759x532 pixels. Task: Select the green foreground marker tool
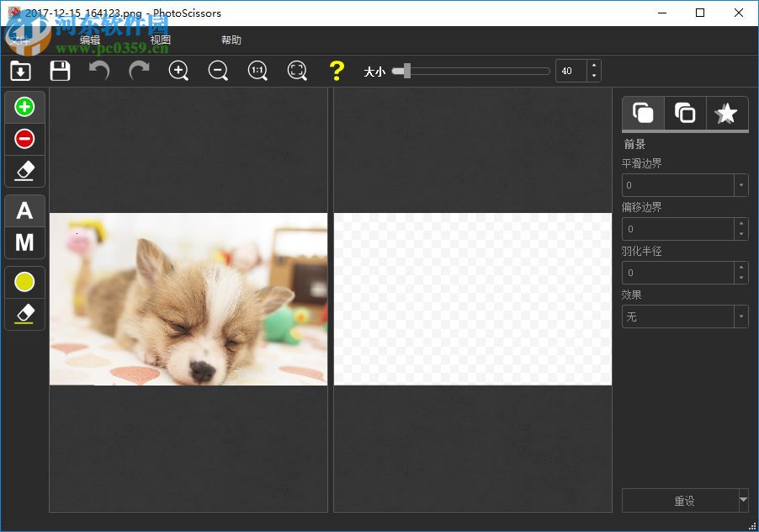[24, 106]
